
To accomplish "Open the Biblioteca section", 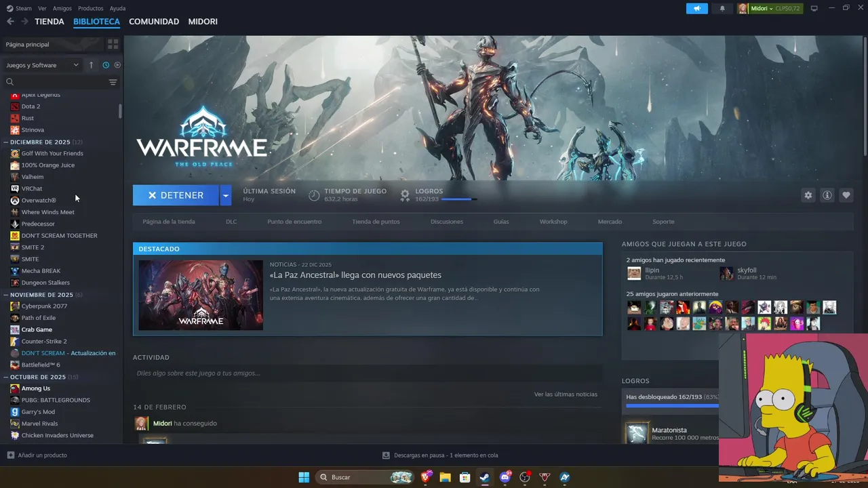I will coord(96,22).
